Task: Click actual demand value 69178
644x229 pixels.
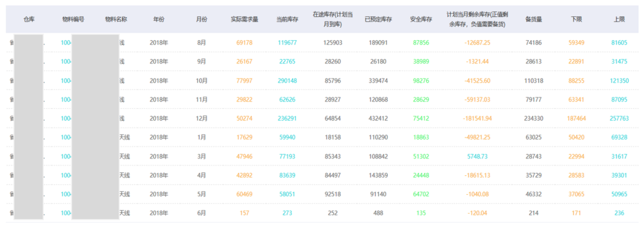Action: [244, 43]
